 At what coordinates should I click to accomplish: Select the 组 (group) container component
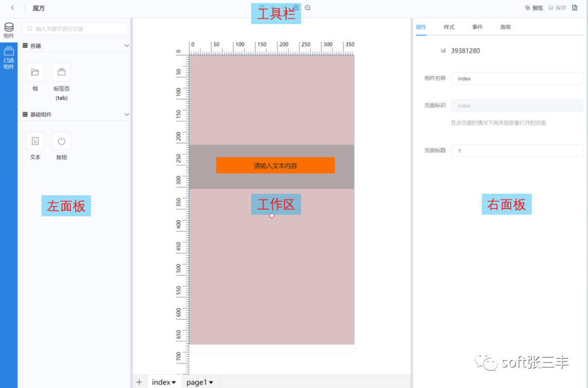point(35,72)
